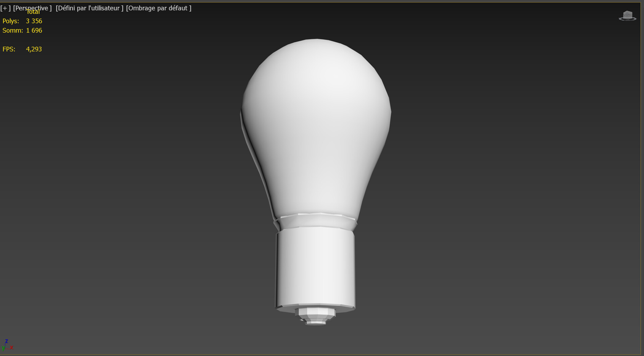Select the light bulb model
The width and height of the screenshot is (644, 356).
(316, 181)
